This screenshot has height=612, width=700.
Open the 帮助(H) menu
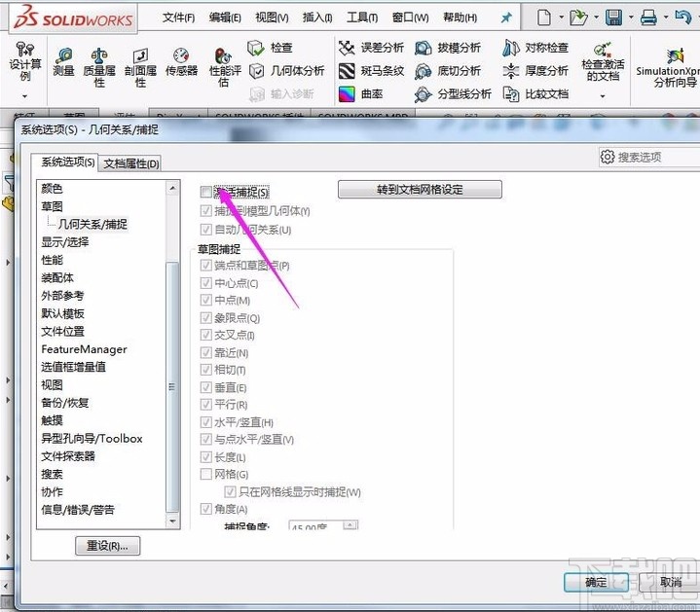coord(460,18)
